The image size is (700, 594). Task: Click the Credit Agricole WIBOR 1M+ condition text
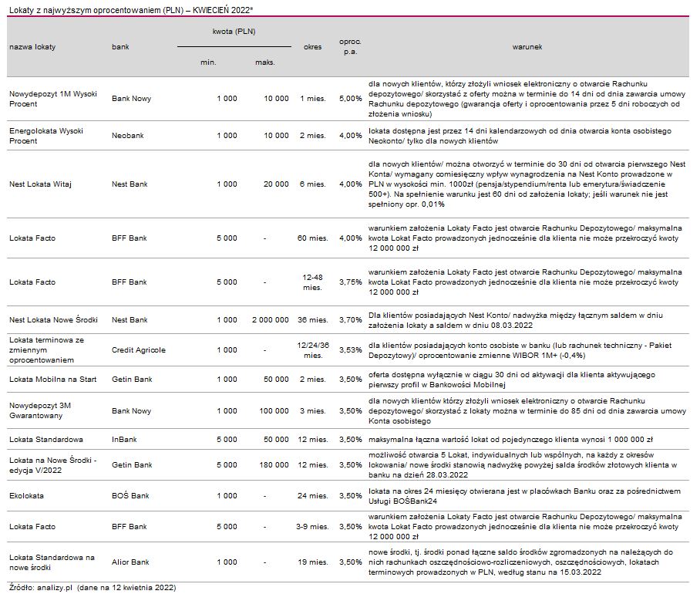tap(520, 350)
